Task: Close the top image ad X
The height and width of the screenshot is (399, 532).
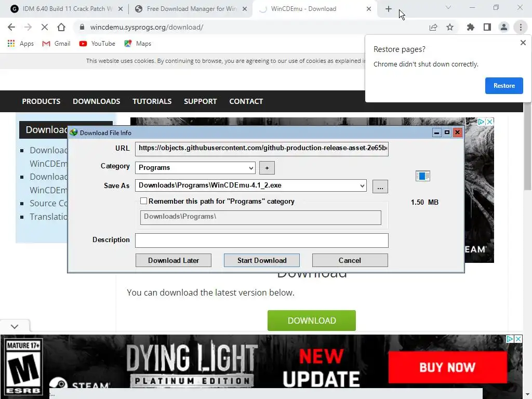Action: click(490, 122)
